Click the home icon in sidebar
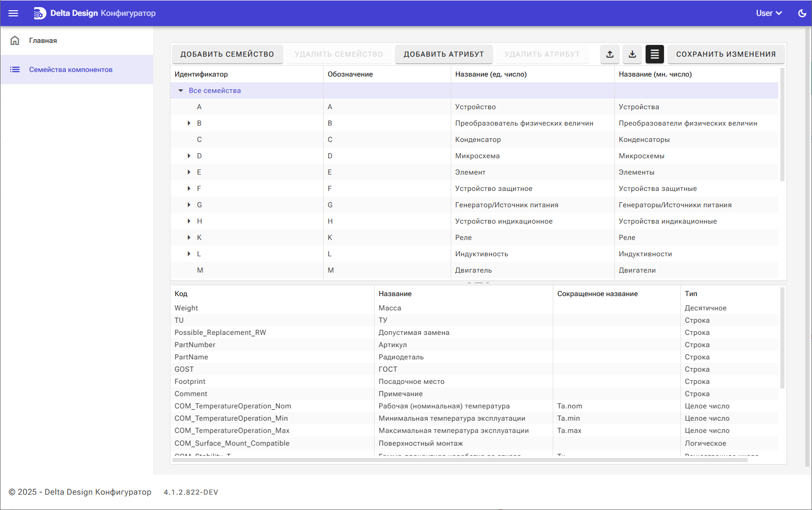812x510 pixels. (x=15, y=40)
